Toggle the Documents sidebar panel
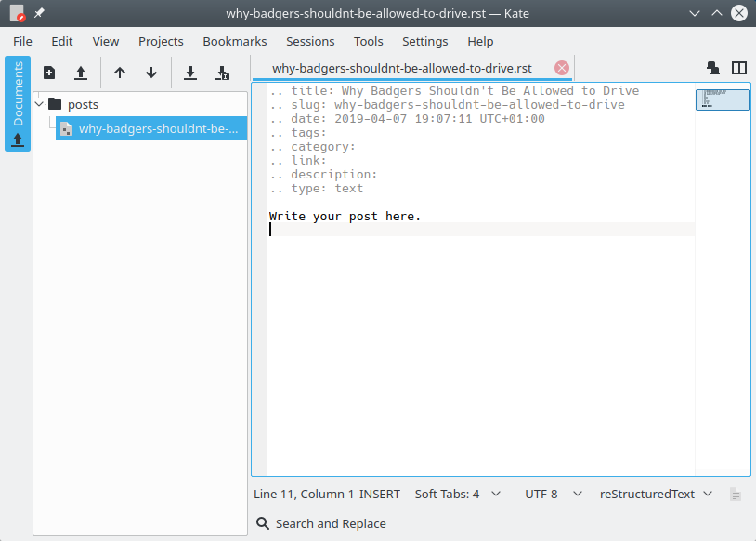This screenshot has height=541, width=756. pyautogui.click(x=18, y=103)
